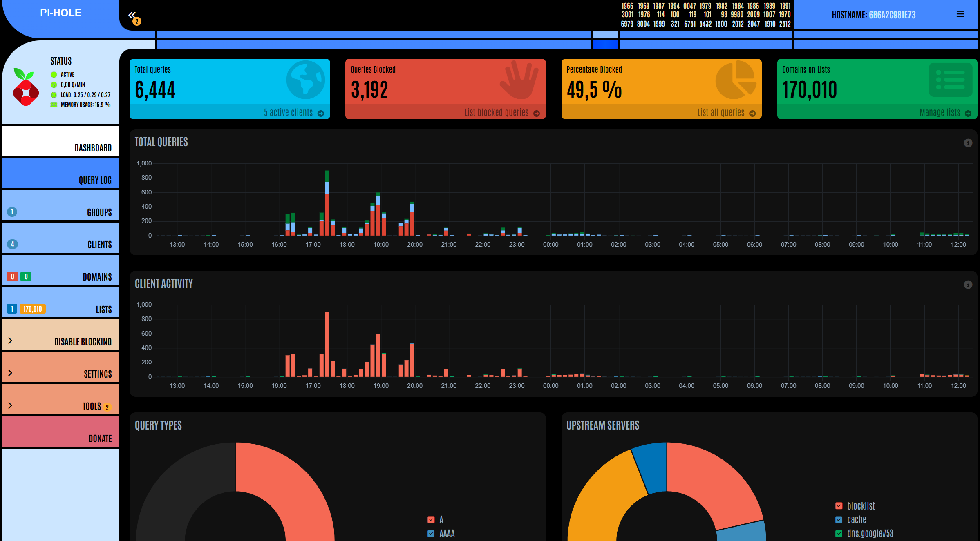Click the pie chart icon in Percentage Blocked
Viewport: 980px width, 541px height.
pos(736,80)
